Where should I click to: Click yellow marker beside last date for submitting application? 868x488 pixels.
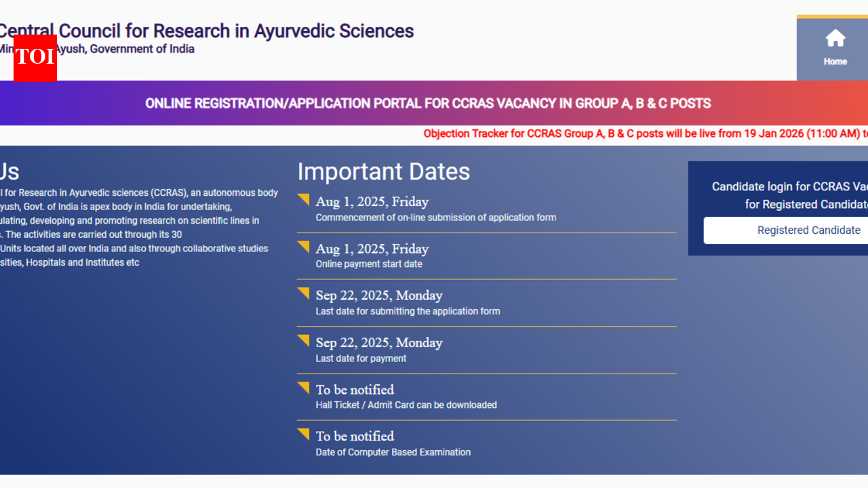304,293
